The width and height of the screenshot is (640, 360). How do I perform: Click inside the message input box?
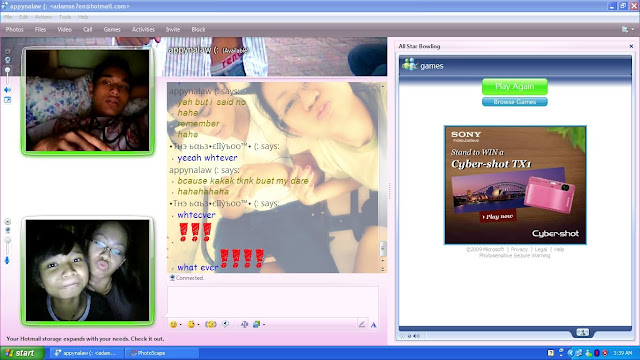click(x=273, y=302)
